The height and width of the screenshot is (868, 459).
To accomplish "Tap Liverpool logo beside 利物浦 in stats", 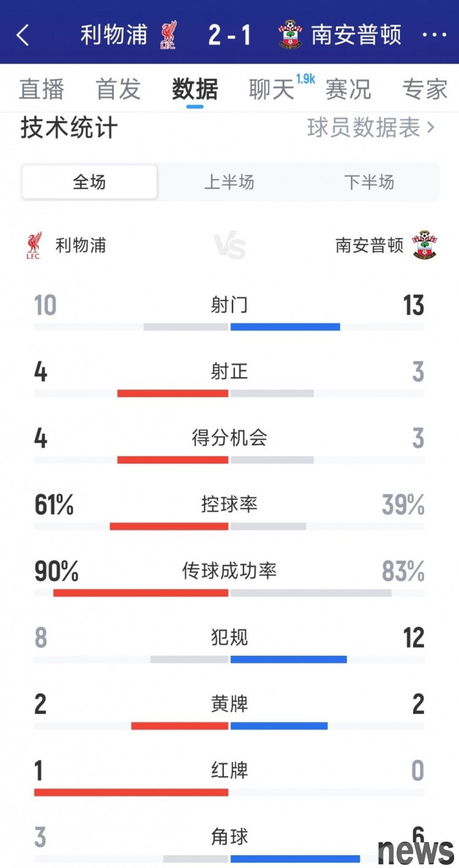I will pyautogui.click(x=34, y=245).
